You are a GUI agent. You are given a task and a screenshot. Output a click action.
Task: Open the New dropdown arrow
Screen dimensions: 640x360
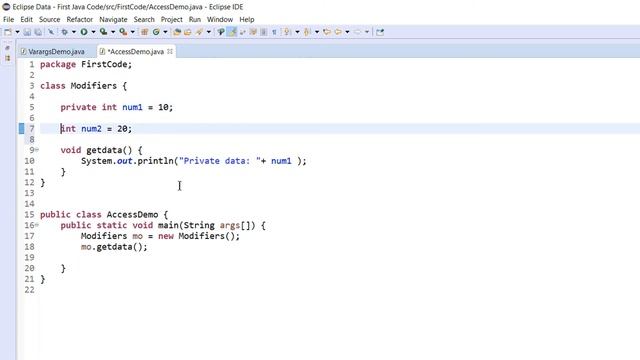pos(18,32)
